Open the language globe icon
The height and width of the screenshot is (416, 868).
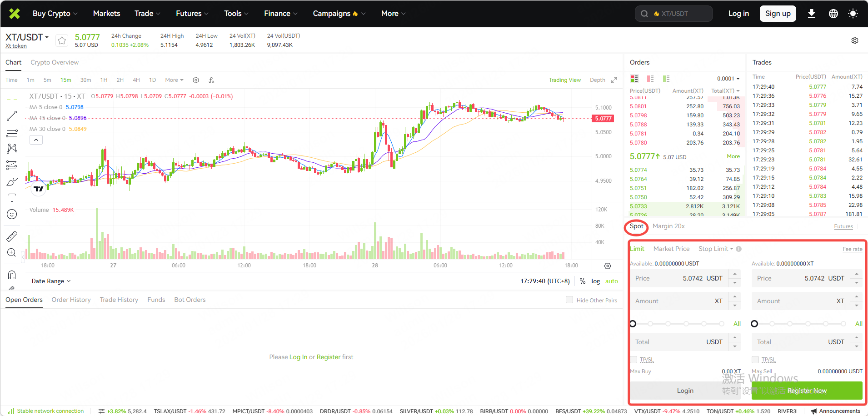(833, 14)
